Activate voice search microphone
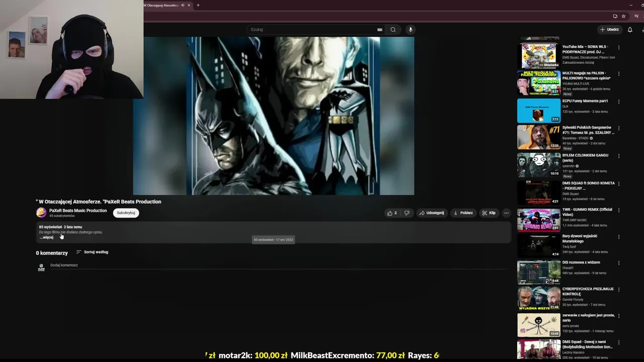 pos(411,30)
